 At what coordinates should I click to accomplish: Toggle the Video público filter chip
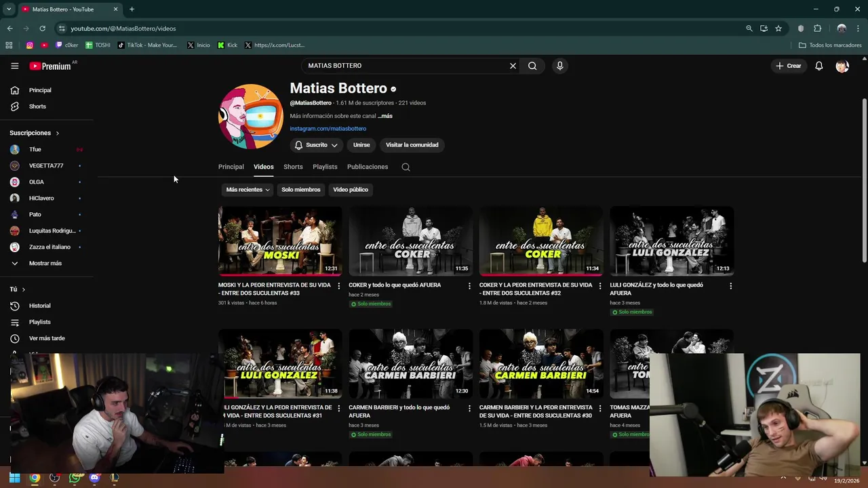[x=351, y=190]
